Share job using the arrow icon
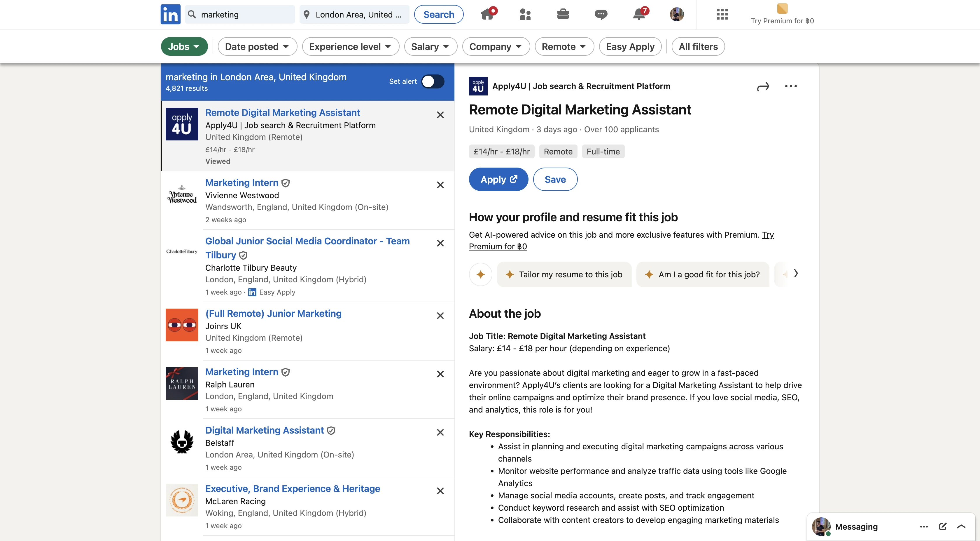The width and height of the screenshot is (980, 541). pyautogui.click(x=763, y=86)
